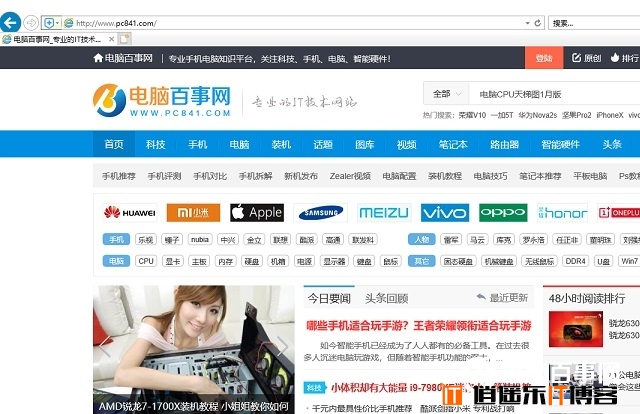640x414 pixels.
Task: Click the security shield icon beside address bar
Action: (49, 23)
